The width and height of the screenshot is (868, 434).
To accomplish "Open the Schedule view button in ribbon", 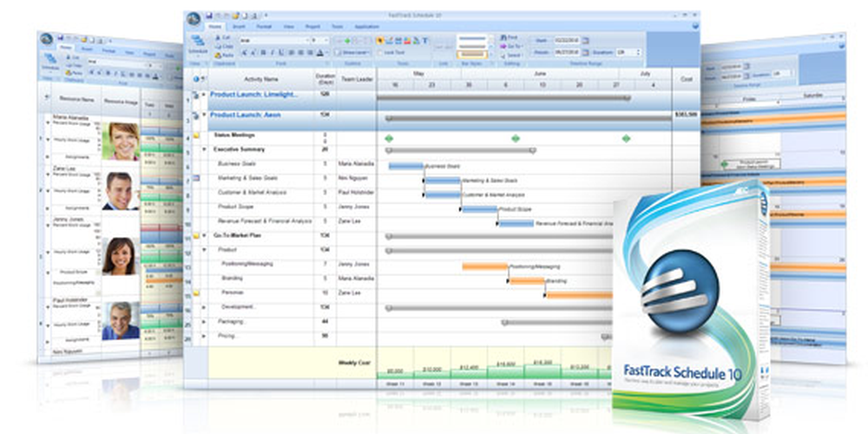I will click(198, 45).
